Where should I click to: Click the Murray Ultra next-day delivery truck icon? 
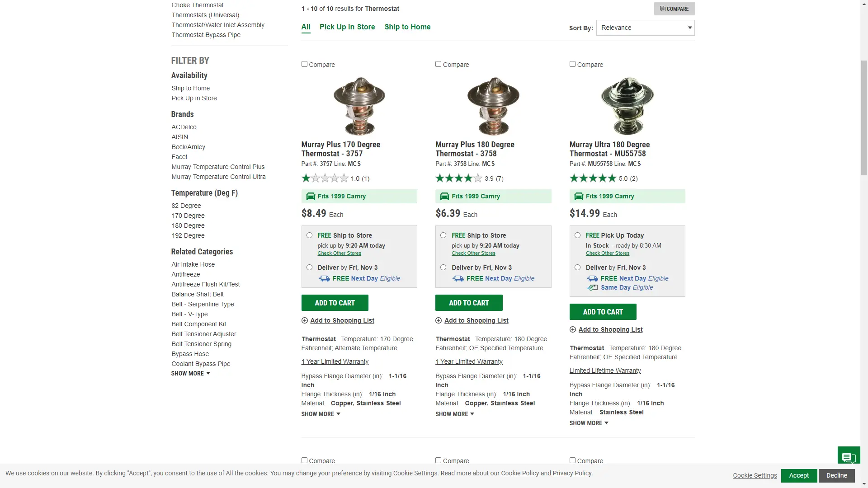592,279
